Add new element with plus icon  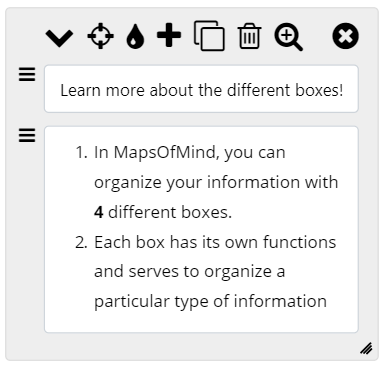click(x=169, y=35)
